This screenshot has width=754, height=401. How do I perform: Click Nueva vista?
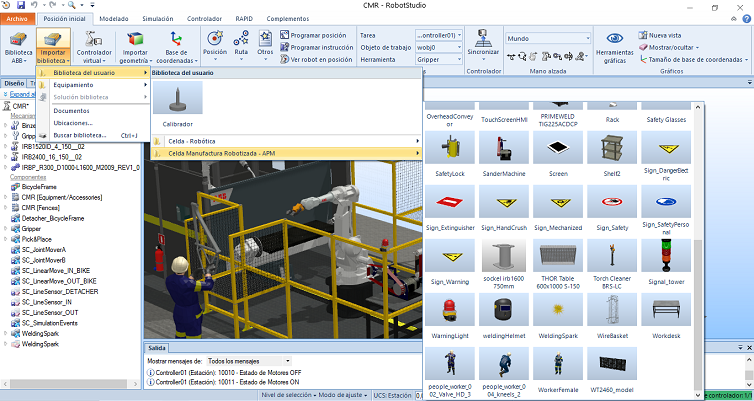point(660,35)
